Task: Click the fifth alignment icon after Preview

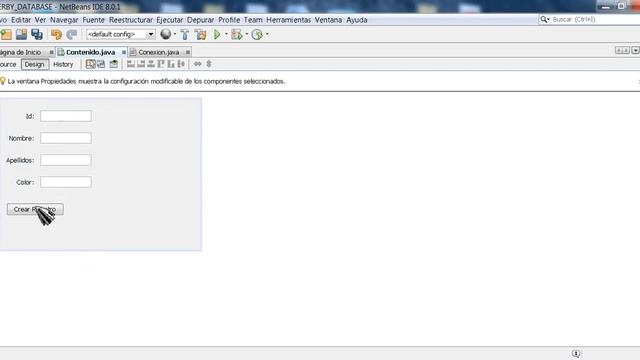Action: click(171, 64)
